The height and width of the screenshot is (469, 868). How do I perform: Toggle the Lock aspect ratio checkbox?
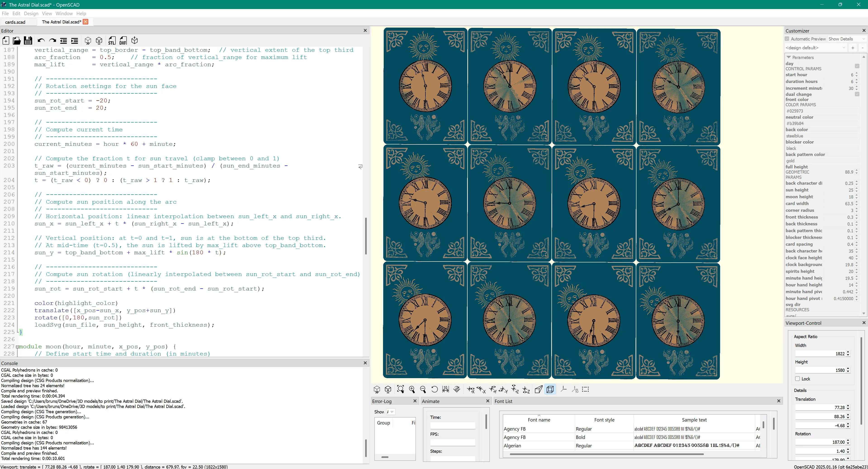(798, 379)
